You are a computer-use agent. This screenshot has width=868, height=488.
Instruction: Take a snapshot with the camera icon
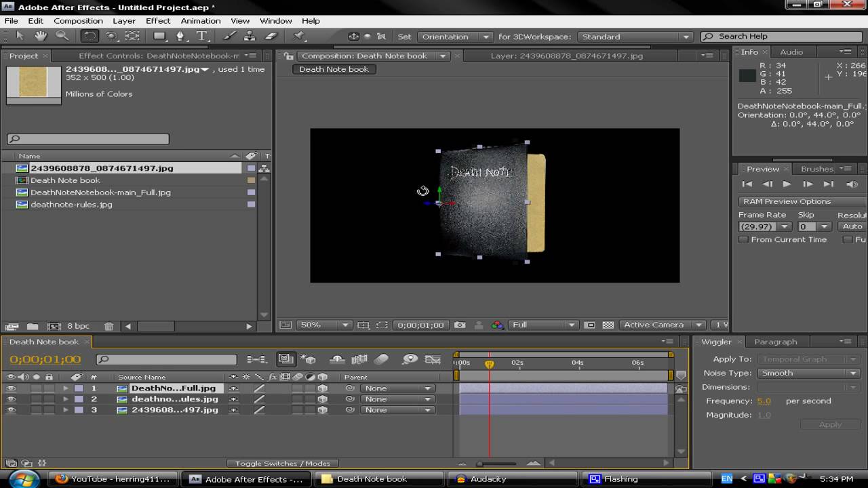[x=460, y=325]
